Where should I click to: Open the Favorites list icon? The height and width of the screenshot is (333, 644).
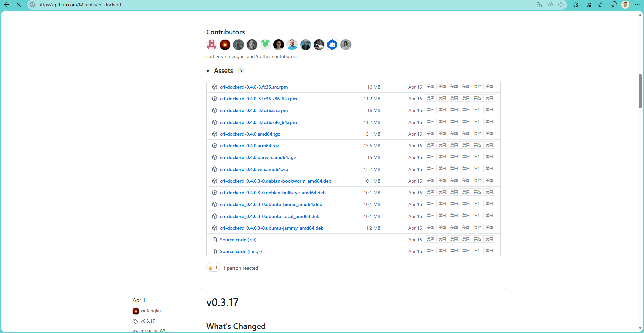pos(601,5)
